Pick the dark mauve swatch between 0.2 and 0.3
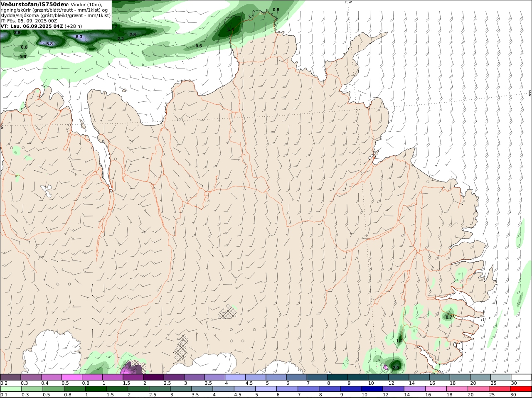 10,377
